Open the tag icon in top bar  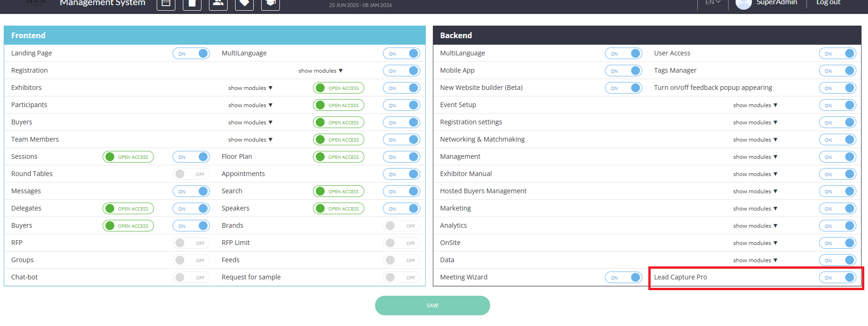[244, 3]
